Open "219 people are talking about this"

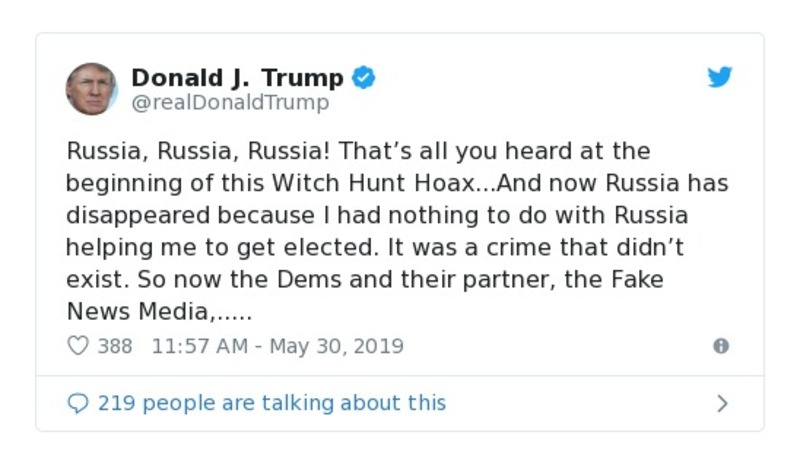pos(271,403)
